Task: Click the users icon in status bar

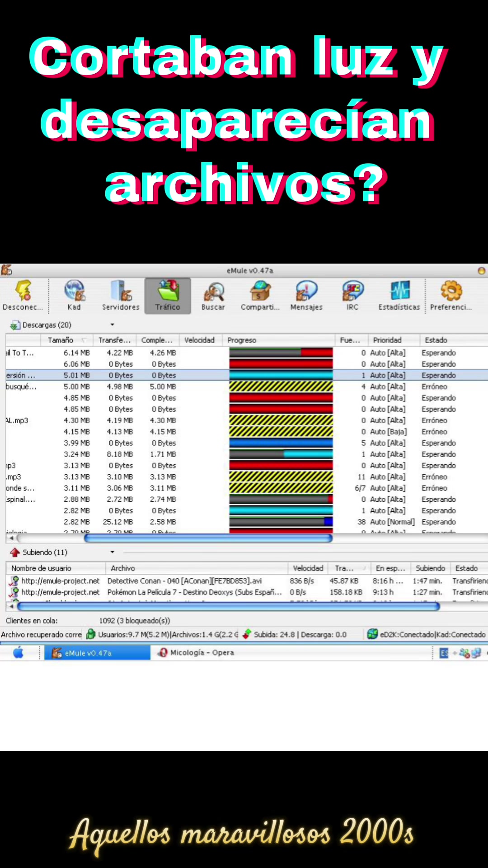Action: tap(91, 634)
